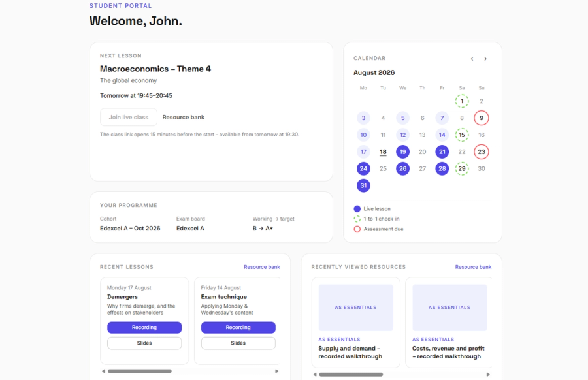The image size is (588, 380).
Task: Select August 12 on the calendar
Action: point(402,135)
